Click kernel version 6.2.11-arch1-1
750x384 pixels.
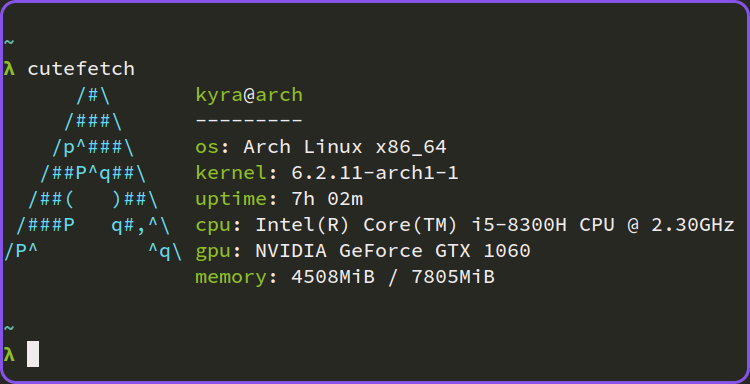[x=375, y=173]
